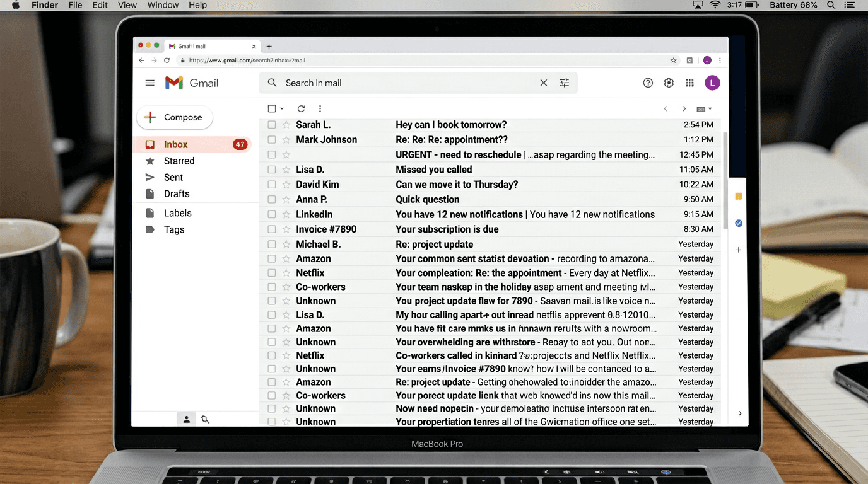
Task: Go to older messages with right arrow
Action: click(x=684, y=108)
